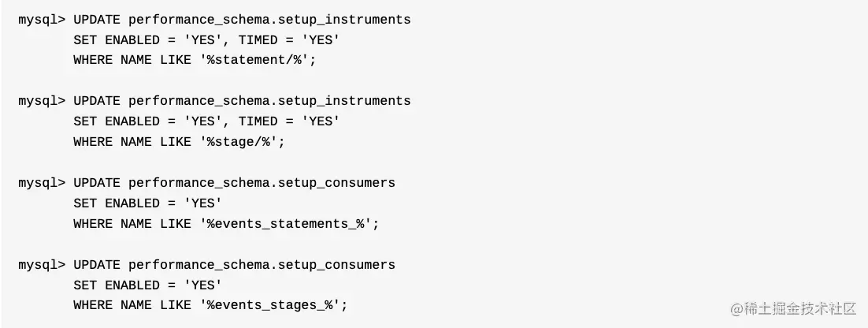Click the third mysql> prompt
868x328 pixels.
42,183
